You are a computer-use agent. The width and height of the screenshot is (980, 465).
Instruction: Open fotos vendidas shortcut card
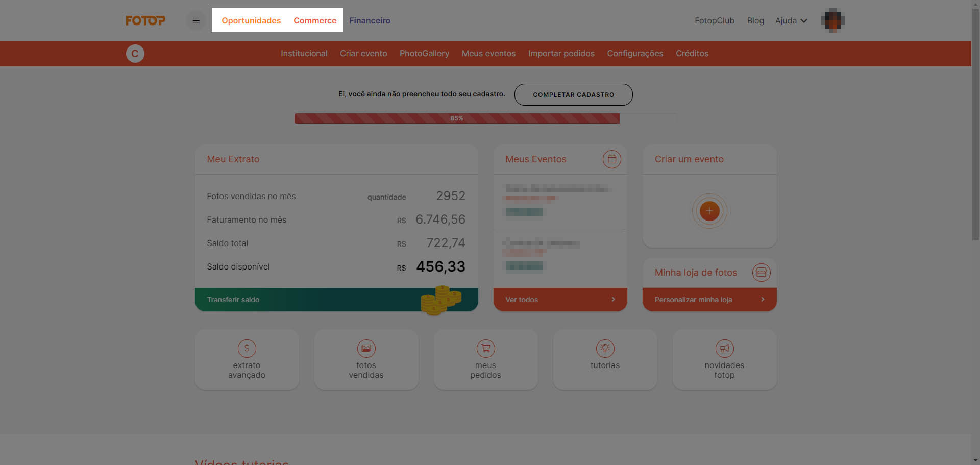tap(366, 360)
